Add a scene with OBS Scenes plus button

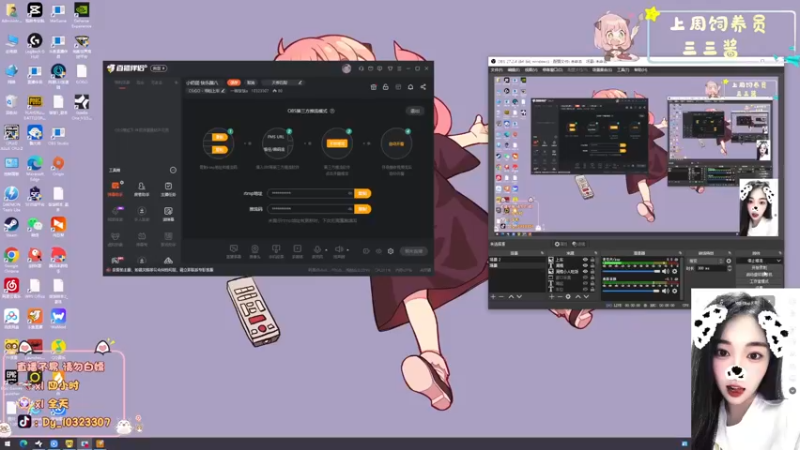pos(493,296)
